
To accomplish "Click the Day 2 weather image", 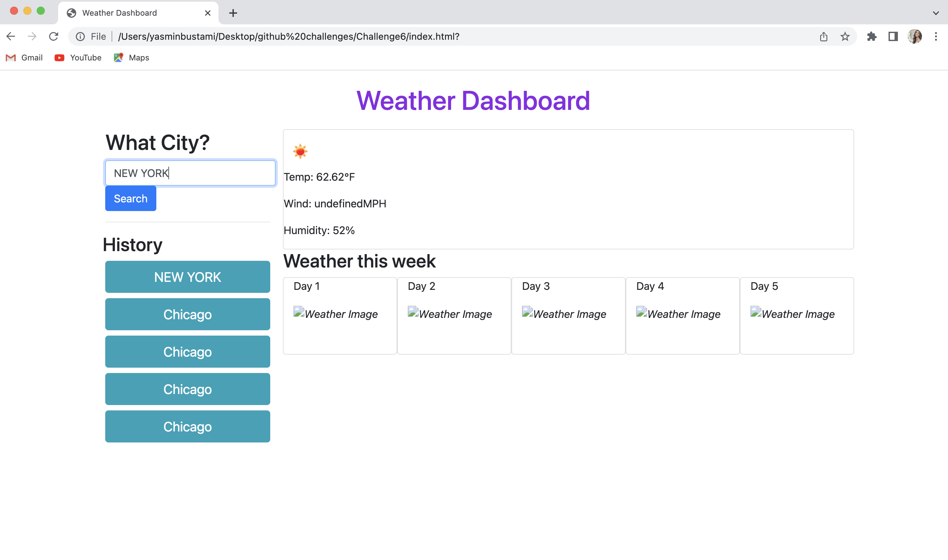I will 450,314.
